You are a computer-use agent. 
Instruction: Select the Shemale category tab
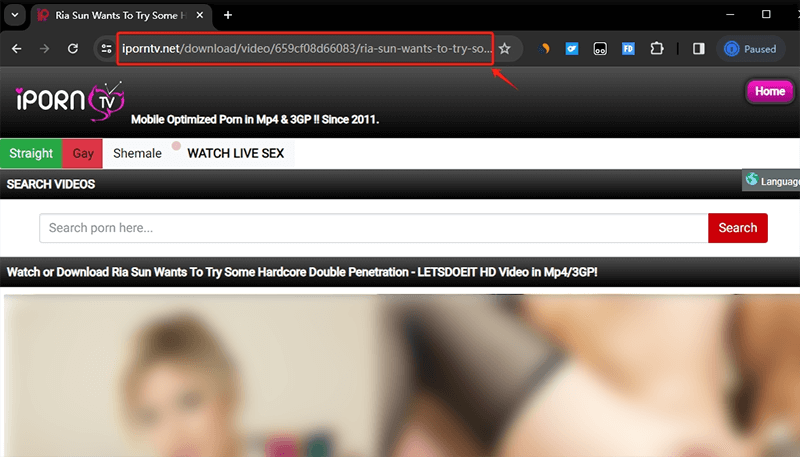[x=137, y=153]
